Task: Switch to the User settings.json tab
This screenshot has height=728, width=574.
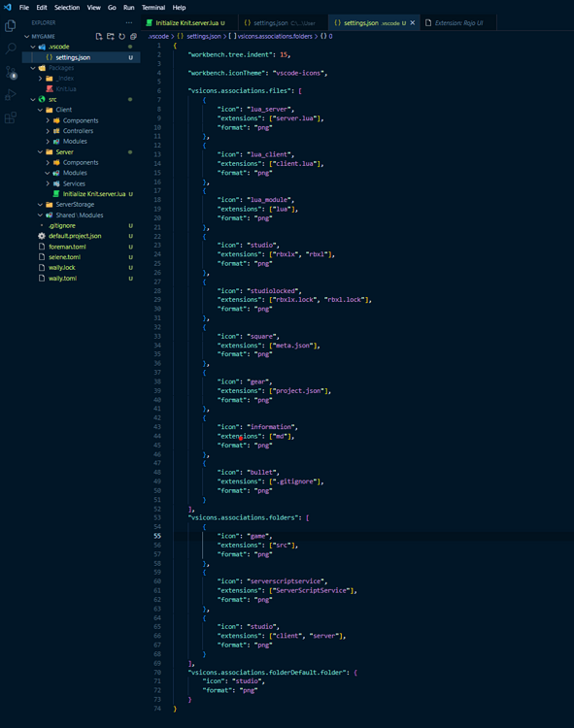Action: tap(284, 22)
